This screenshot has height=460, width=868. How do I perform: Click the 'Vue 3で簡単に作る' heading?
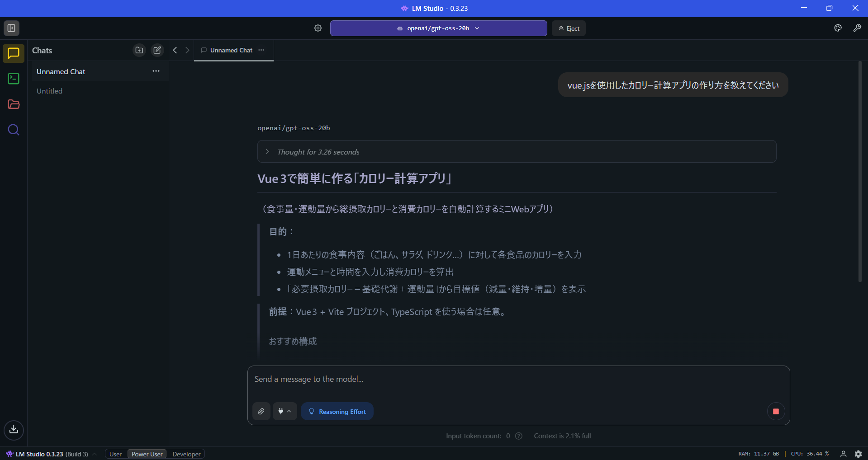tap(355, 178)
